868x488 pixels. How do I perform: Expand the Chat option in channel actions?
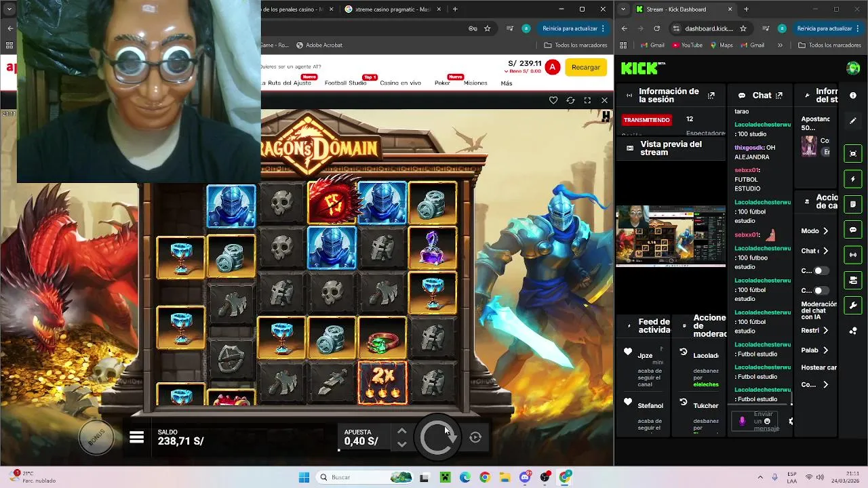coord(815,251)
